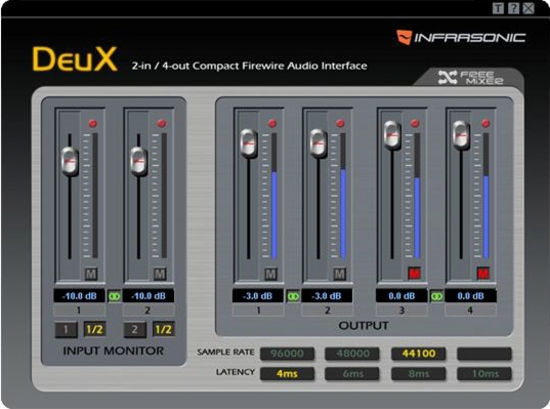
Task: Select sample rate 44100
Action: 418,354
